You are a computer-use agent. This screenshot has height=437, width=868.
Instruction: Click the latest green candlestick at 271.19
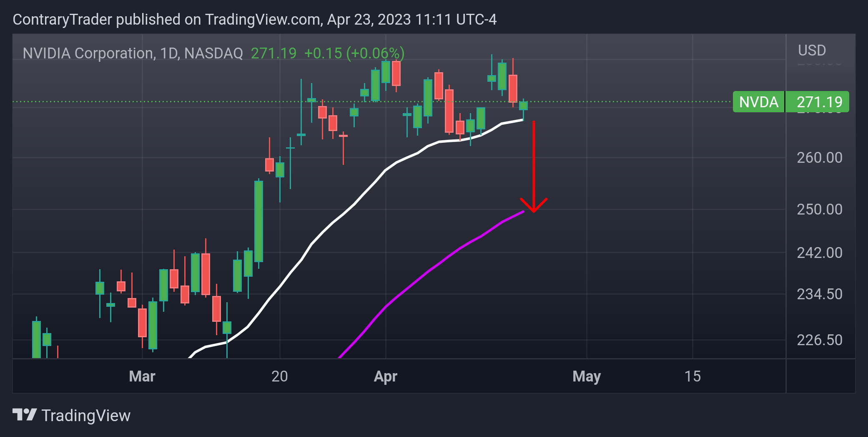(x=523, y=106)
